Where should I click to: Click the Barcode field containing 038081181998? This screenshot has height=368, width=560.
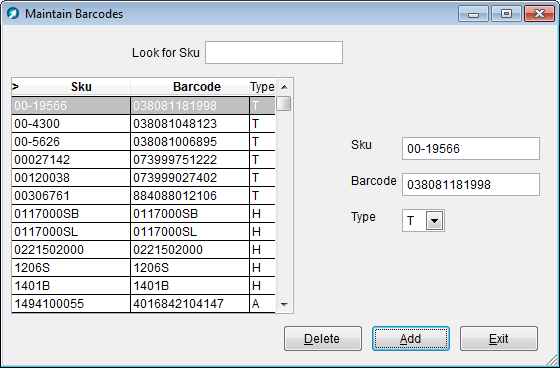tap(471, 185)
